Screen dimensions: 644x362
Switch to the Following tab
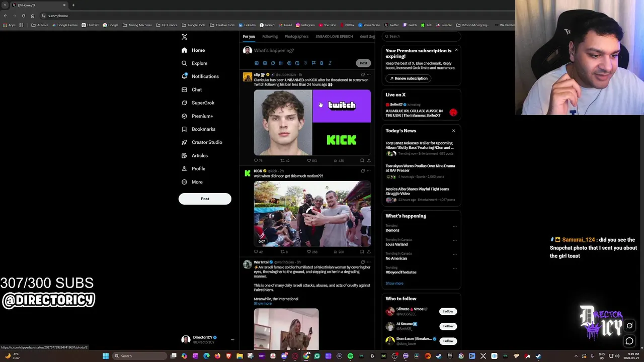click(270, 36)
